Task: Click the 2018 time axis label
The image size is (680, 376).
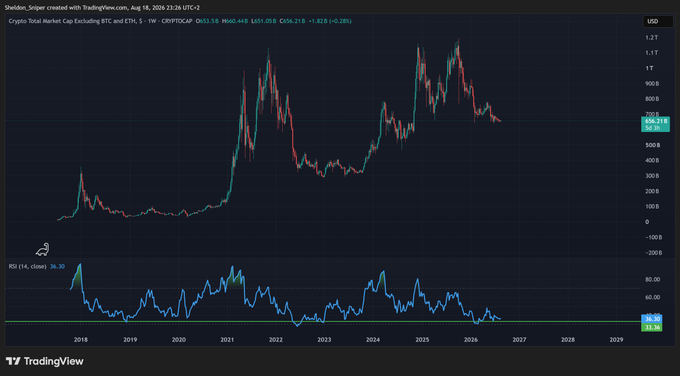Action: (x=81, y=340)
